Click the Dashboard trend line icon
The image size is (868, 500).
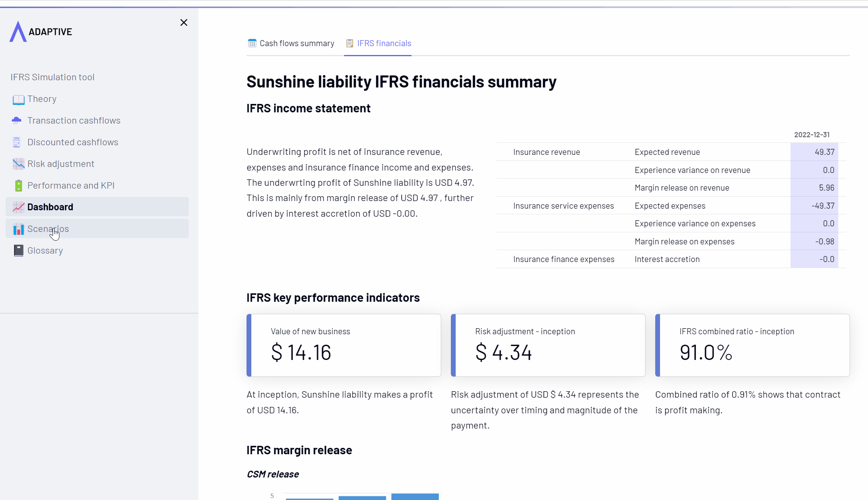click(x=18, y=207)
